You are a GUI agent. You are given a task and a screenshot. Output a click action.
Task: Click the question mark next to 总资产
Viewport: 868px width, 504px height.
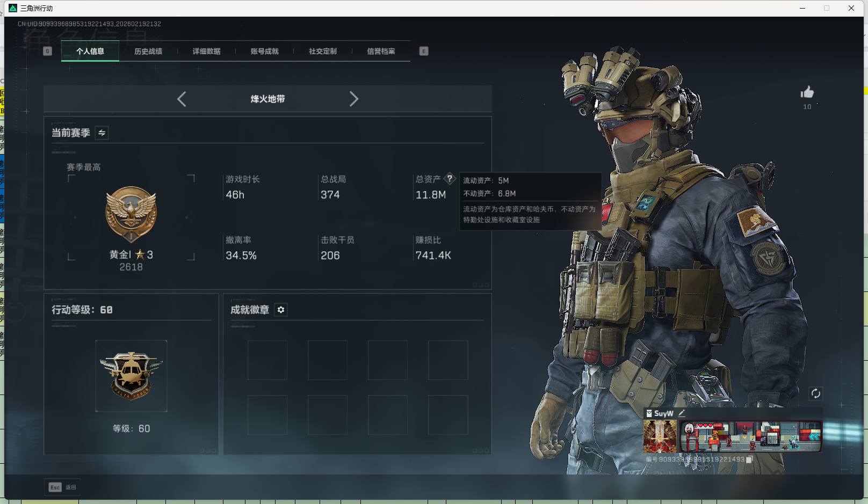(450, 179)
